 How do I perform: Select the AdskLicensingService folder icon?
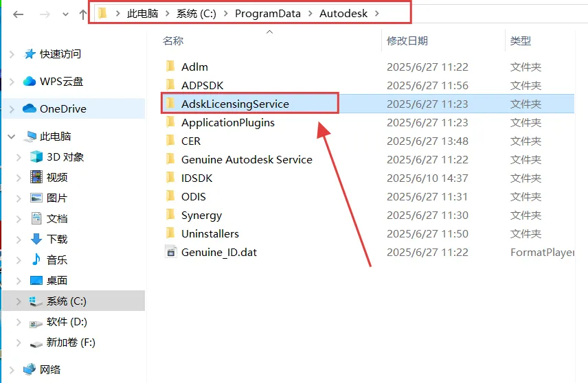coord(170,103)
